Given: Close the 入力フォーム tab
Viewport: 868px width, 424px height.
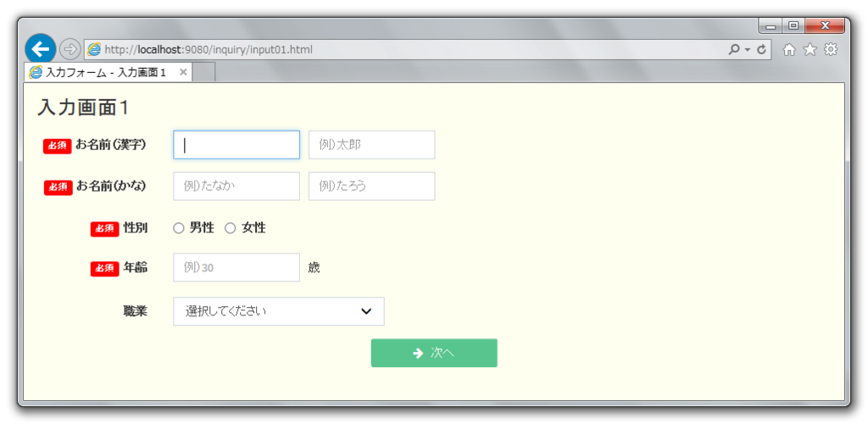Looking at the screenshot, I should tap(183, 73).
